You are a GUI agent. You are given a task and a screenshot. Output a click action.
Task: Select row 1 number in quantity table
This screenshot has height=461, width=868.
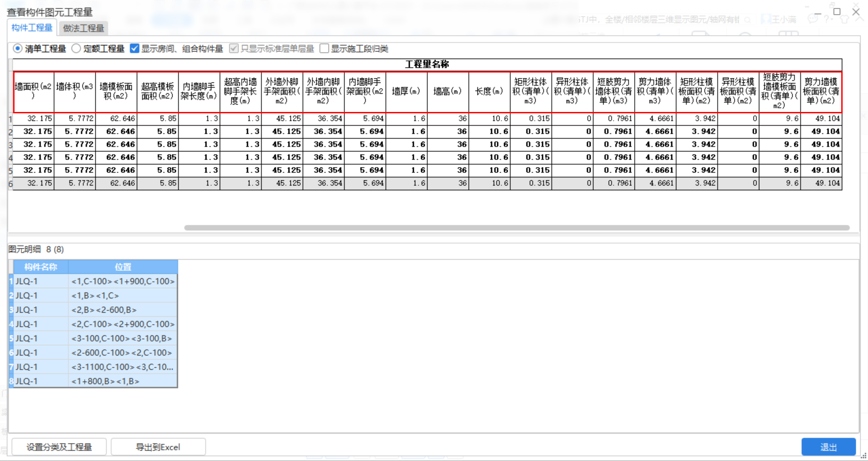click(10, 119)
